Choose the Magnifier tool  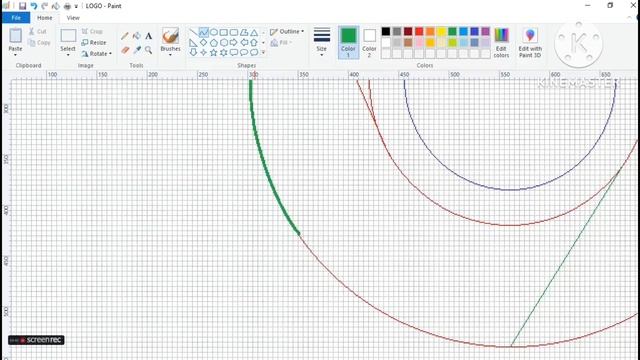[x=149, y=50]
